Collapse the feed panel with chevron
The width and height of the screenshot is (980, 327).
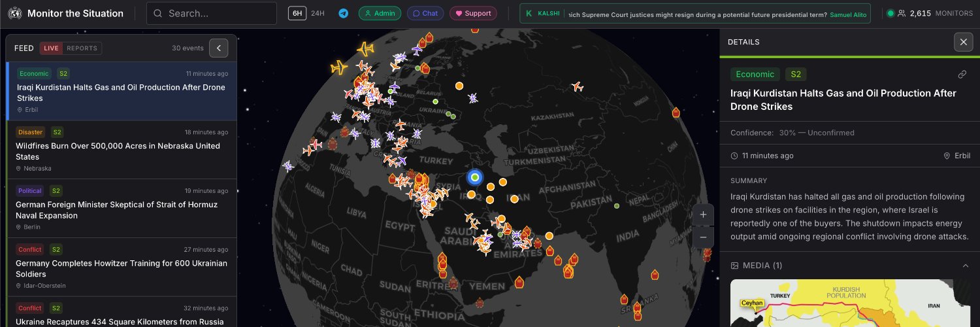click(219, 48)
